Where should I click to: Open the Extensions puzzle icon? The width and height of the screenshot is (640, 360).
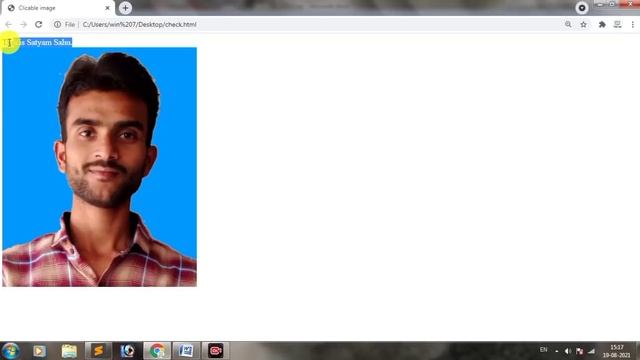602,24
